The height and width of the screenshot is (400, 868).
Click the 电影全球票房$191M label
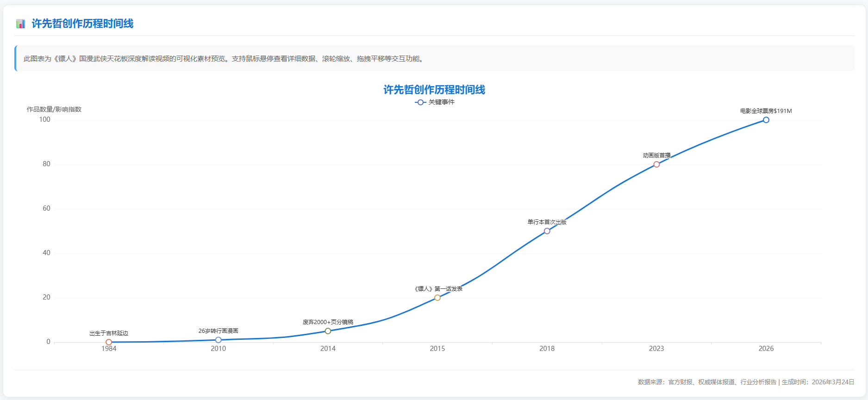[766, 111]
